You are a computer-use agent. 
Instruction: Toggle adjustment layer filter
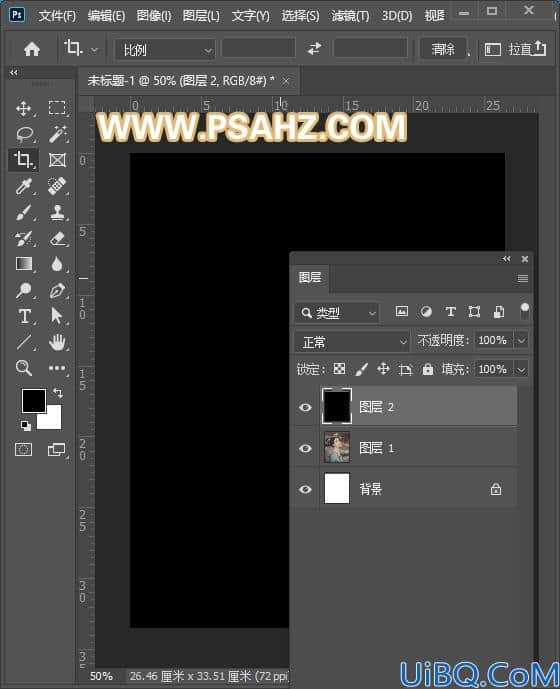coord(426,312)
